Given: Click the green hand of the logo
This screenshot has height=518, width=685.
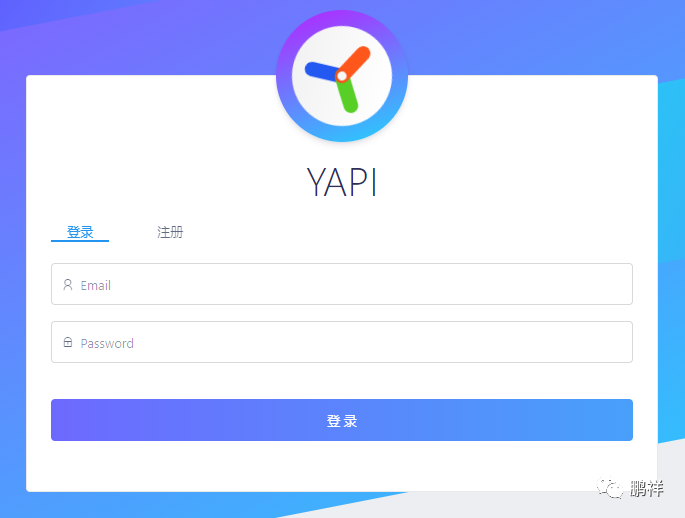Looking at the screenshot, I should pos(348,95).
